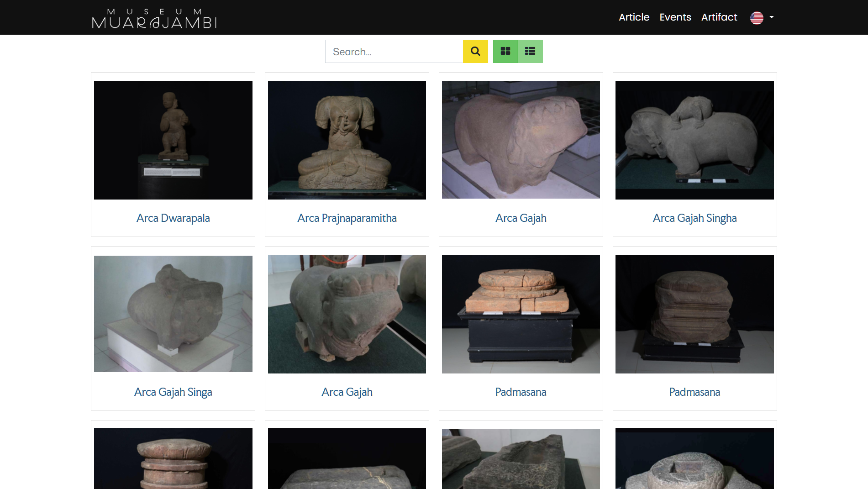Open the Arca Prajnaparamitha title link
The image size is (868, 489).
tap(347, 218)
